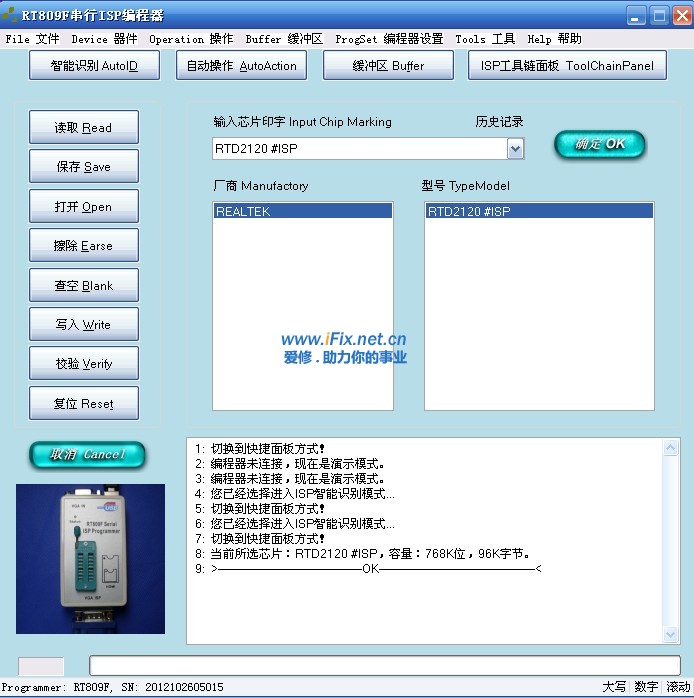Click the Verify button

(84, 364)
